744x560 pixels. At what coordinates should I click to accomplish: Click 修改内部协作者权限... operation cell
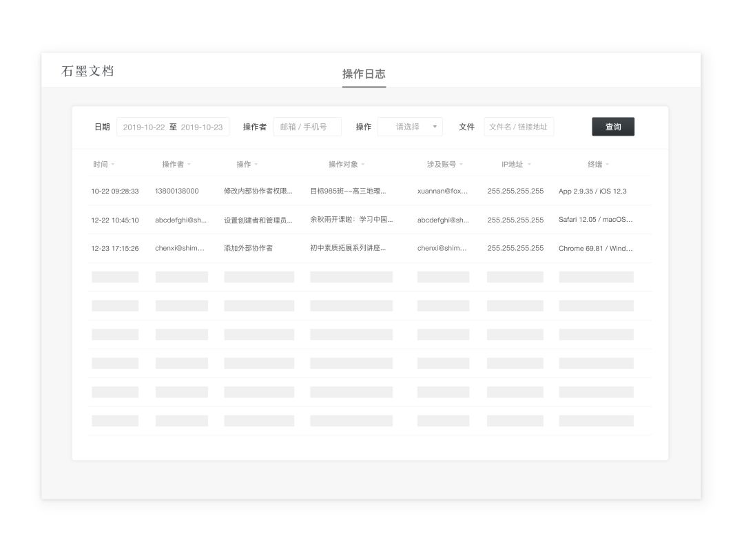[258, 191]
